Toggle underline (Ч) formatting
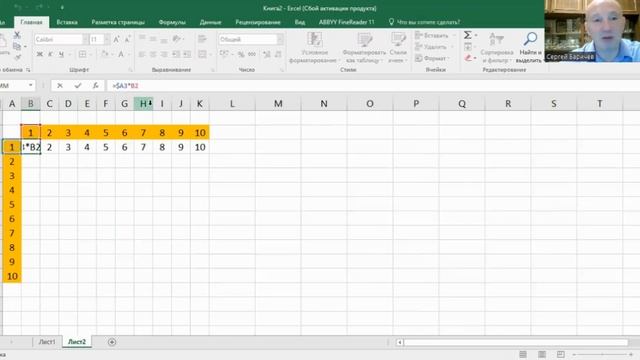The height and width of the screenshot is (360, 640). point(61,54)
